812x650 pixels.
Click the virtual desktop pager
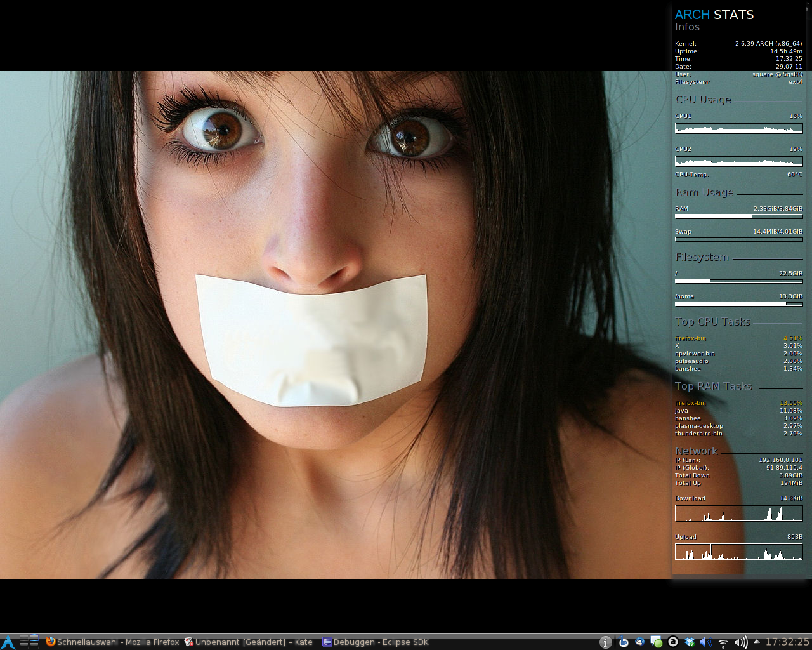coord(29,642)
